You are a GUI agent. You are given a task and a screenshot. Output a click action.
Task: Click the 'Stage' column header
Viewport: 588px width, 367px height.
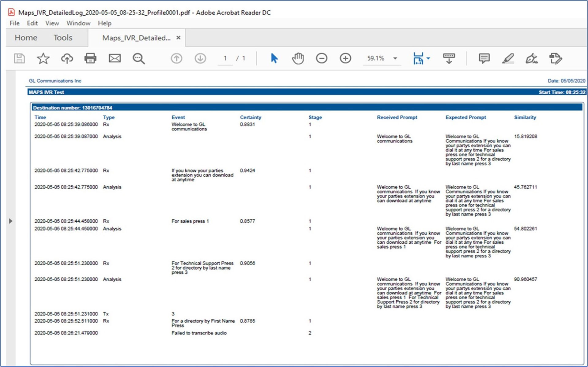[x=315, y=117]
